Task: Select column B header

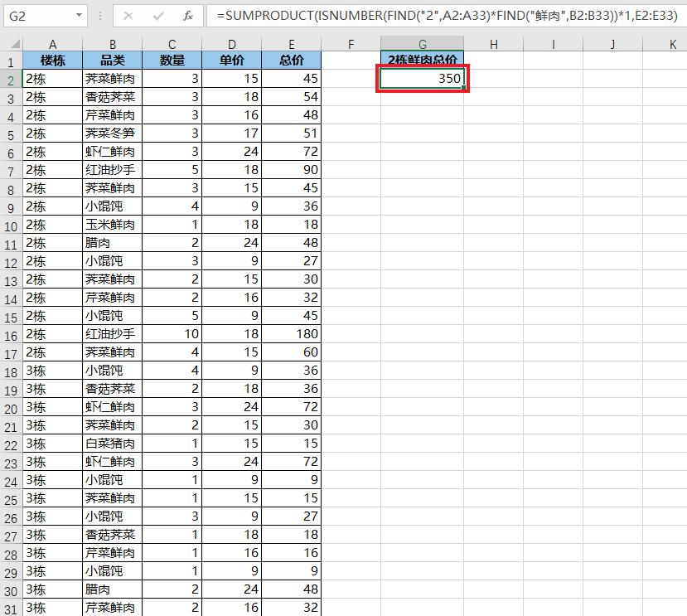Action: click(x=113, y=44)
